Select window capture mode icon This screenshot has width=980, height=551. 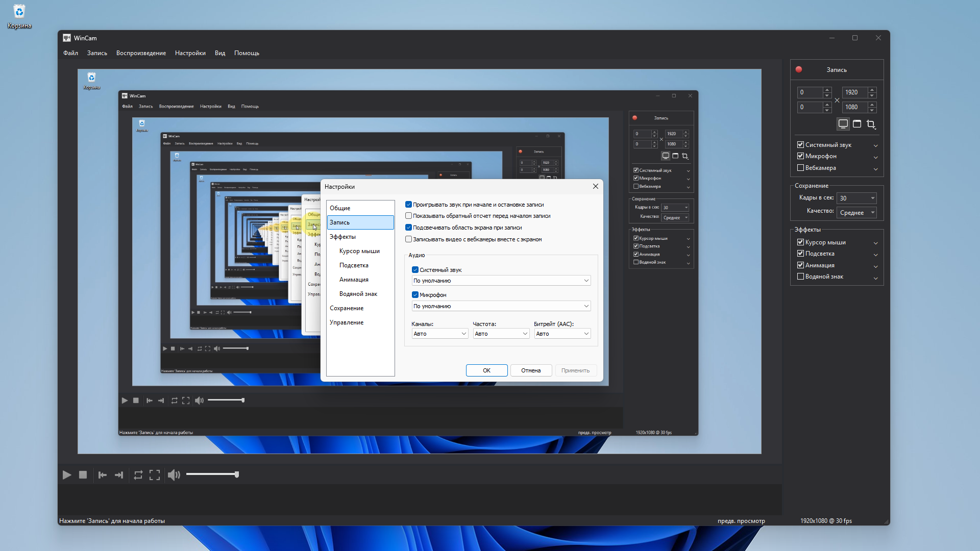(x=857, y=124)
